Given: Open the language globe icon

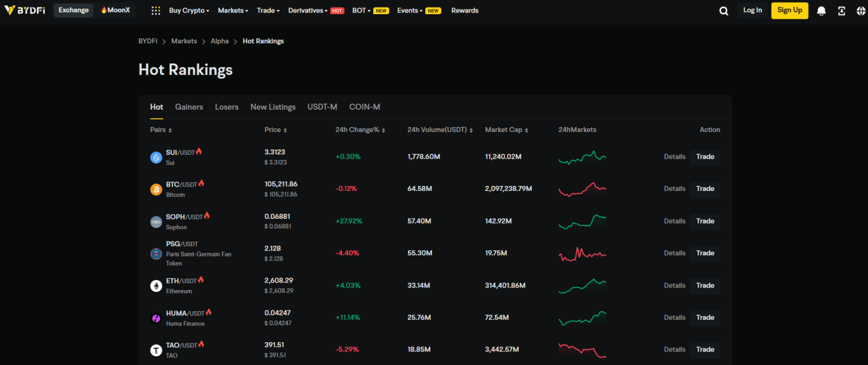Looking at the screenshot, I should [859, 11].
